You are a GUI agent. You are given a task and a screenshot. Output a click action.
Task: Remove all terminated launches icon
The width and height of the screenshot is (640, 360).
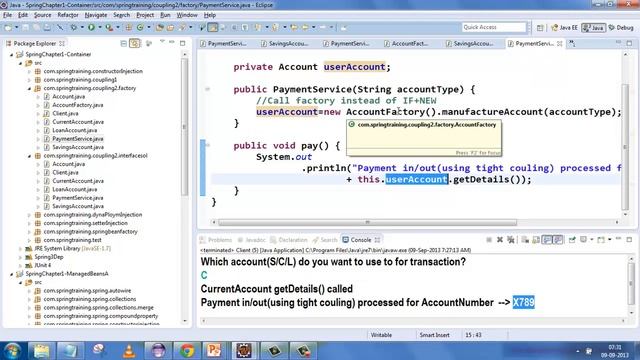tap(511, 240)
